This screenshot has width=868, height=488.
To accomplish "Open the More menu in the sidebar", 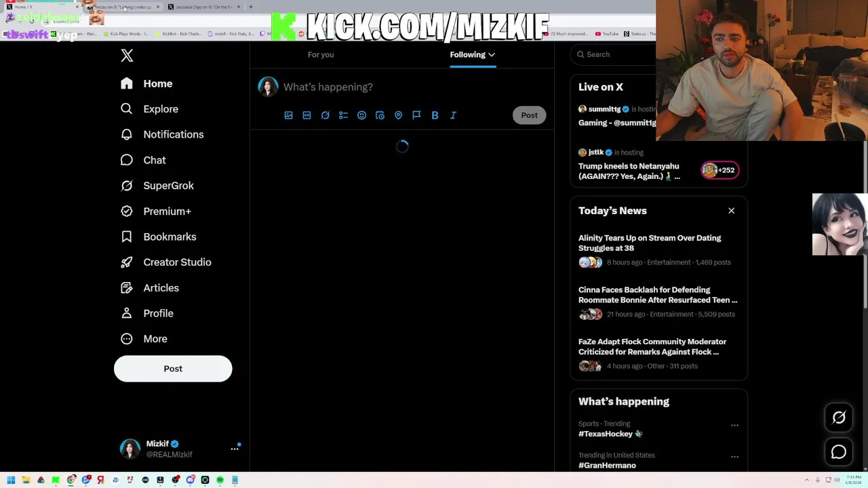I will 144,339.
